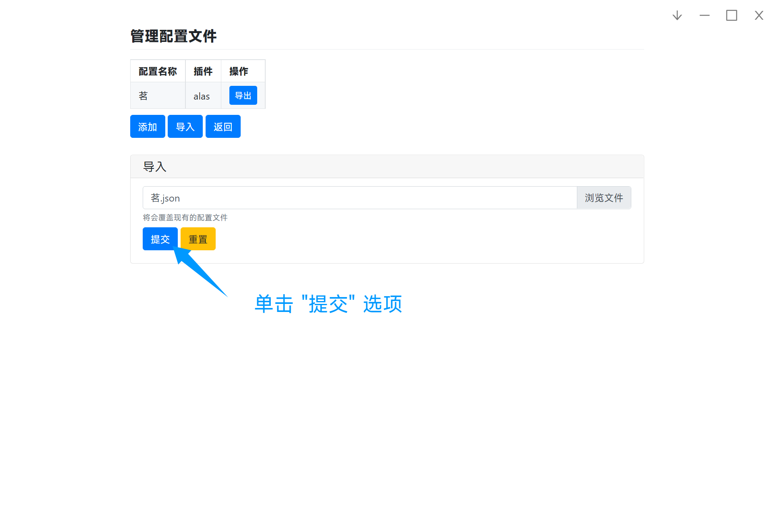
Task: Click the 添加 add button
Action: pos(148,126)
